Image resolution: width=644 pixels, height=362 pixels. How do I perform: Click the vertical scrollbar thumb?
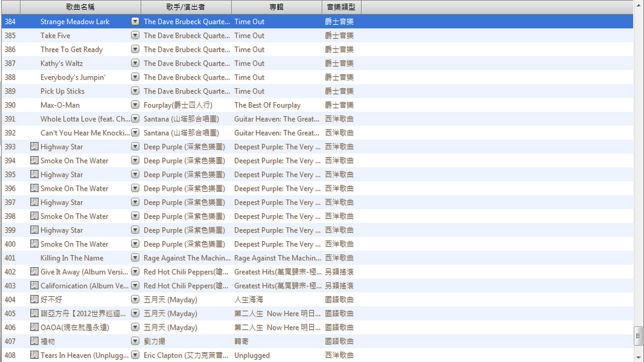pyautogui.click(x=638, y=335)
